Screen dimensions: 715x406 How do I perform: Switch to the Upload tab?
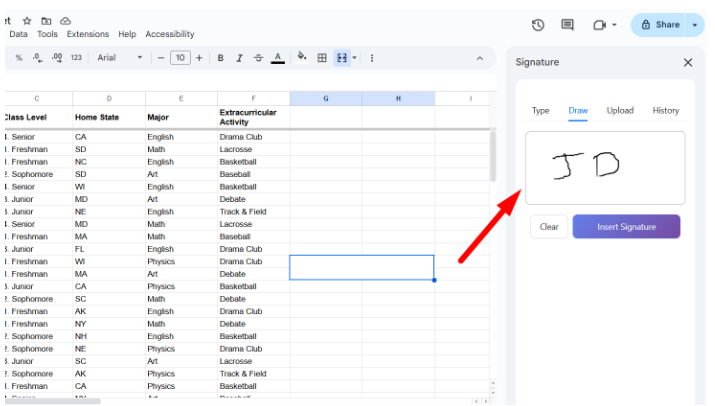[x=620, y=110]
